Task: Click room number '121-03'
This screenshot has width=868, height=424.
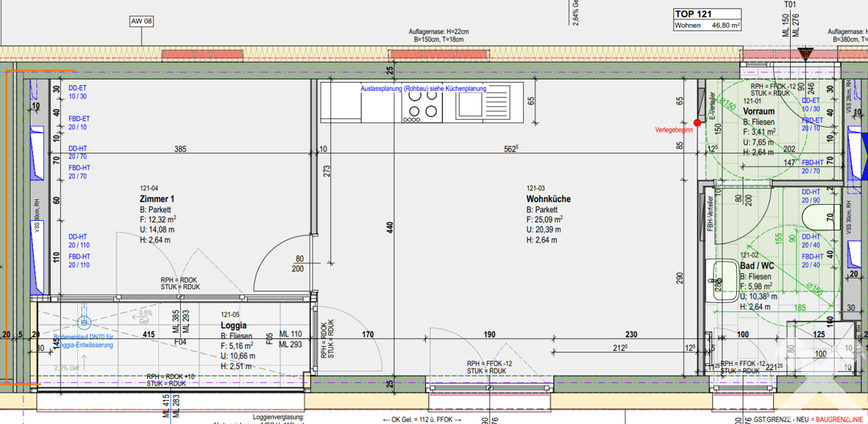Action: click(536, 188)
